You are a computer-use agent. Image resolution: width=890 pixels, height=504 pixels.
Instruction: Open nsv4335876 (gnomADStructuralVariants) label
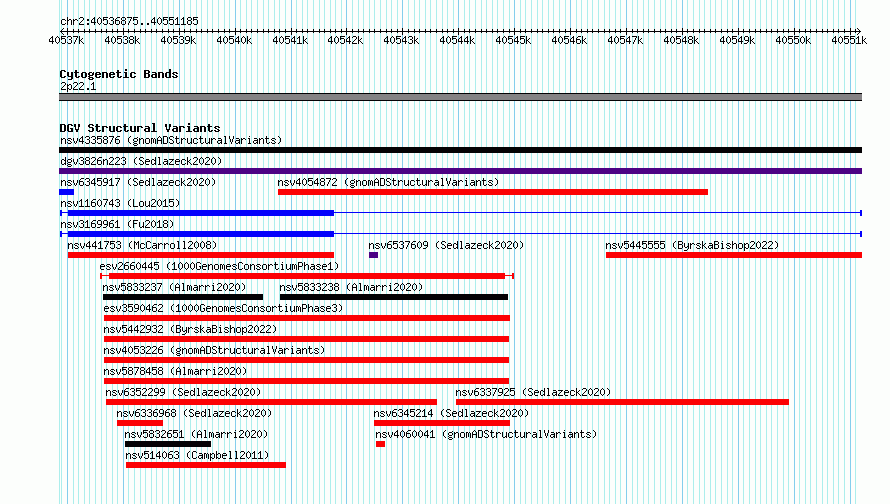click(x=171, y=140)
